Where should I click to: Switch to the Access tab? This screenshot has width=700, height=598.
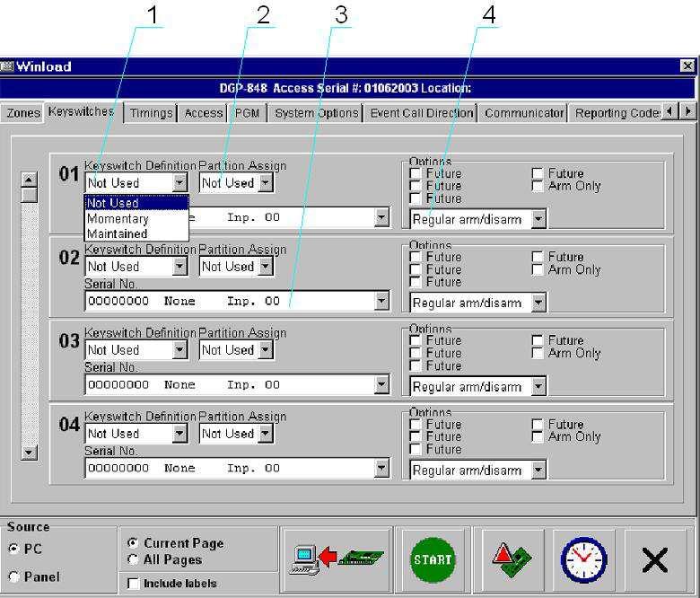click(203, 113)
